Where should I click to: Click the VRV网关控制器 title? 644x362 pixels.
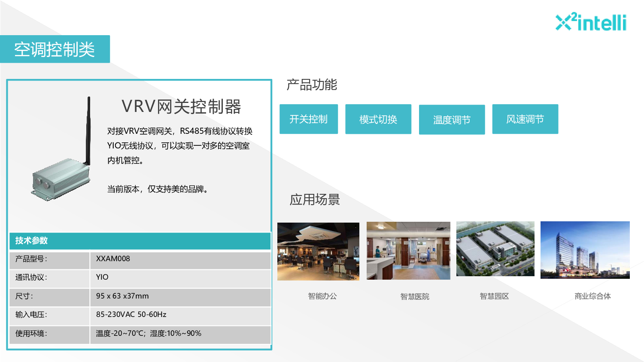pyautogui.click(x=181, y=106)
